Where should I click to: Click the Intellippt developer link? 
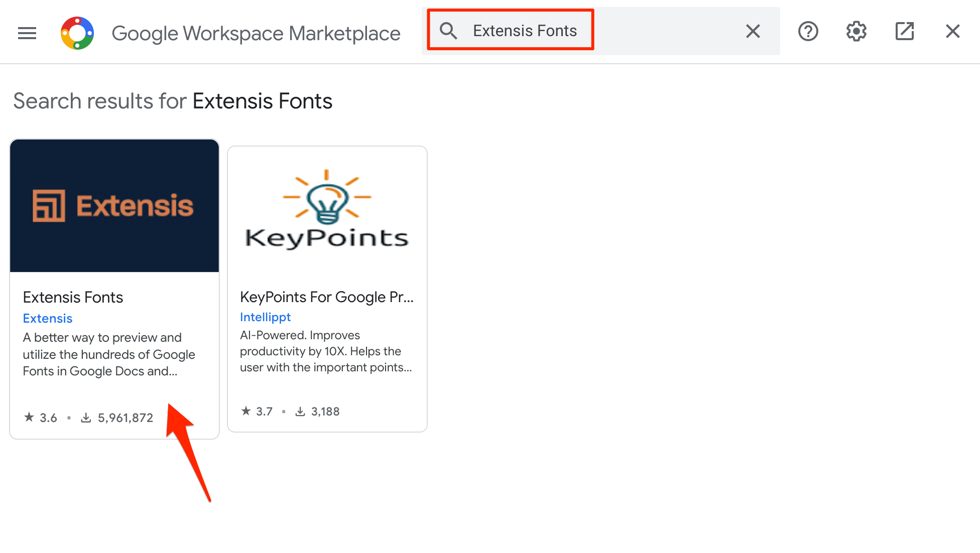pyautogui.click(x=265, y=317)
